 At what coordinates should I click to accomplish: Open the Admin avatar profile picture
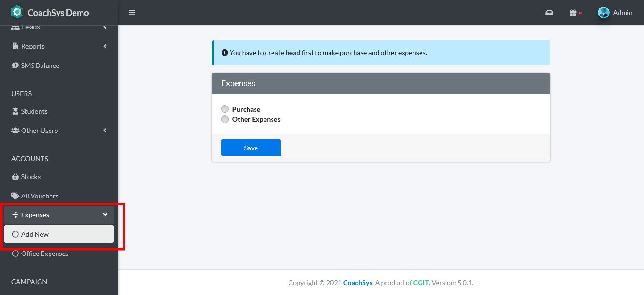point(603,13)
